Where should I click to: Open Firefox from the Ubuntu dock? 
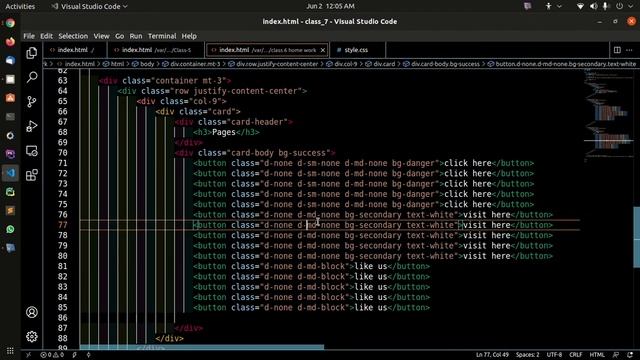(x=10, y=42)
